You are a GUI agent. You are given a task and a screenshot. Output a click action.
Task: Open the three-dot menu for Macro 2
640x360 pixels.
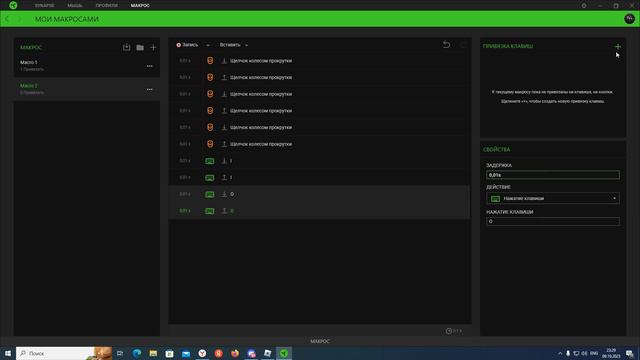coord(150,89)
